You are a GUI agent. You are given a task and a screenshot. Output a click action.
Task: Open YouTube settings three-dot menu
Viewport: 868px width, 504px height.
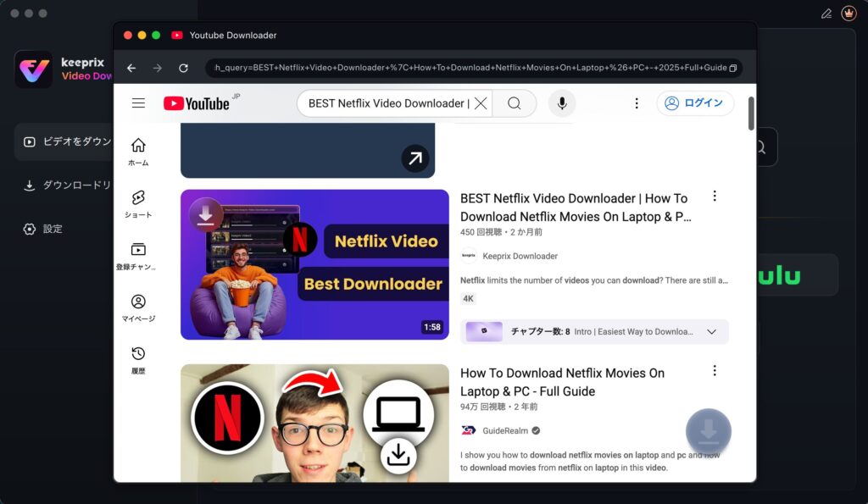coord(637,103)
